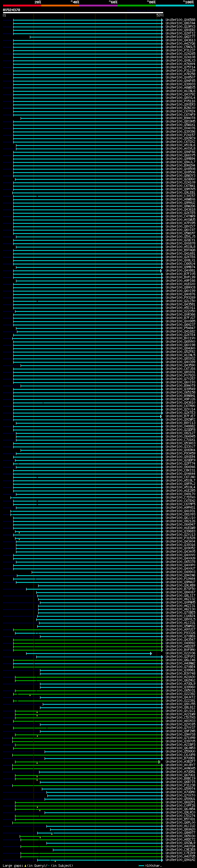Image resolution: width=197 pixels, height=868 pixels.
Task: Select the UniRef100_Q39933 label
Action: coord(180,84)
